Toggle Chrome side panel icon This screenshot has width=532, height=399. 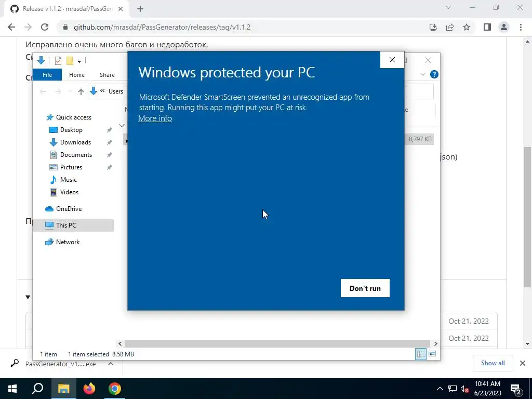click(487, 27)
